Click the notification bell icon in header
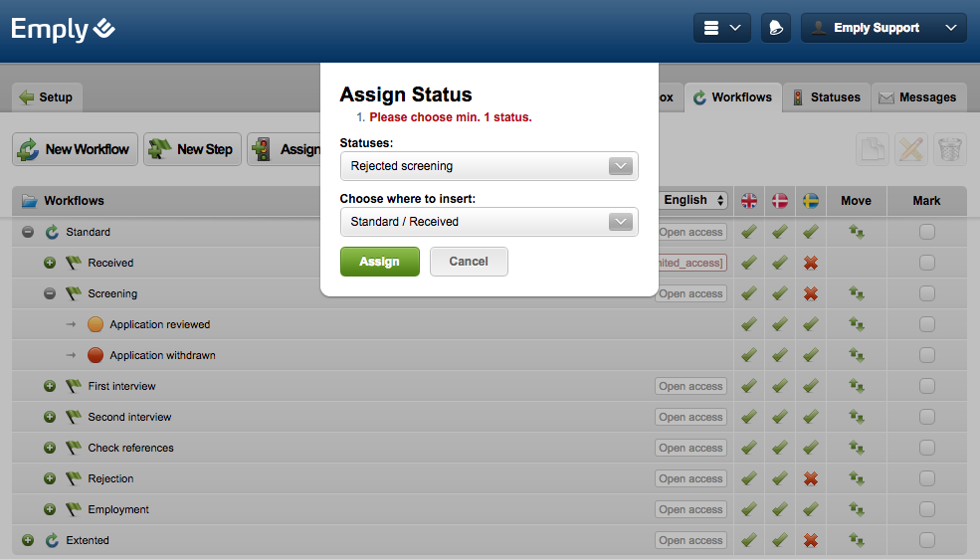The height and width of the screenshot is (559, 980). tap(776, 28)
